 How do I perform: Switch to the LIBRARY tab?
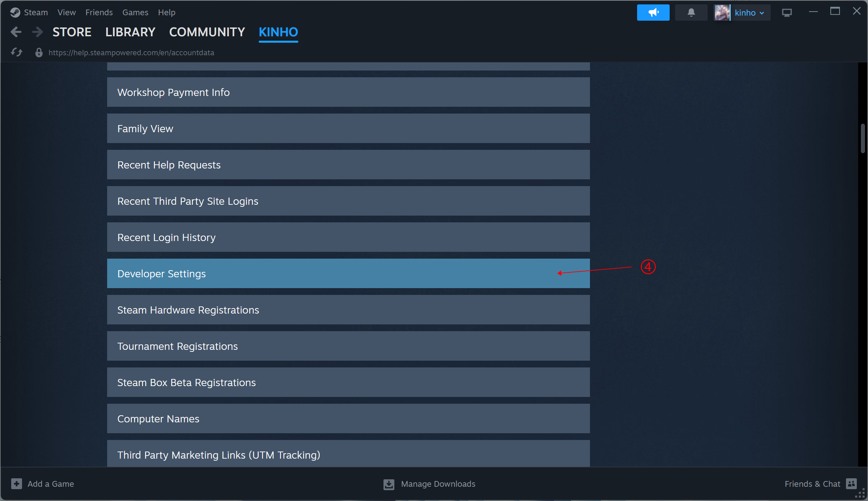tap(130, 32)
